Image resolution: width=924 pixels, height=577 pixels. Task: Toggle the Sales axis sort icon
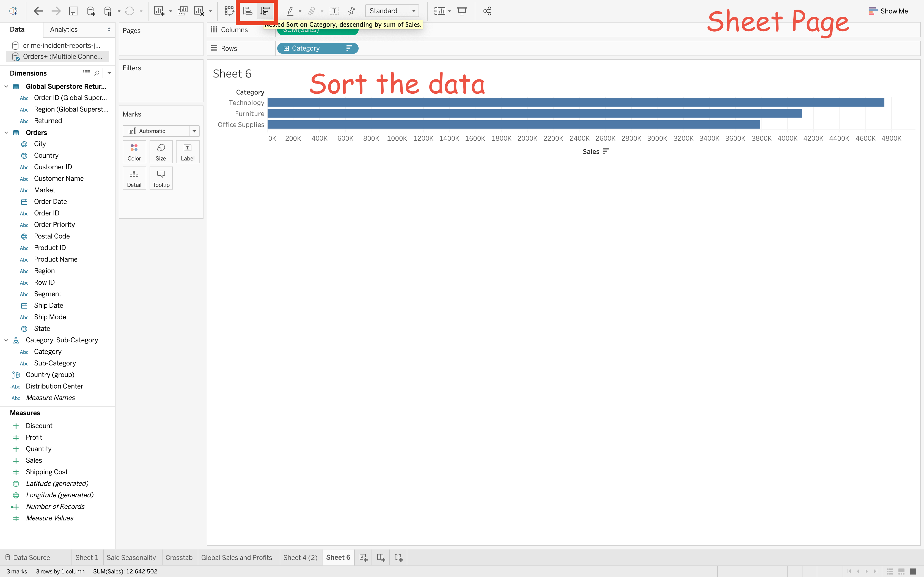point(606,151)
